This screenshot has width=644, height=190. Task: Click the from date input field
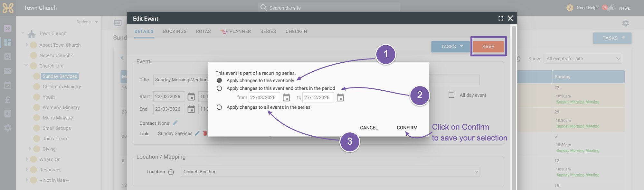pos(264,97)
